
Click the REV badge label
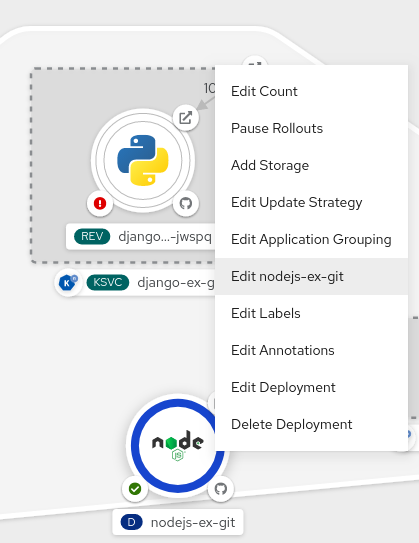(x=92, y=237)
